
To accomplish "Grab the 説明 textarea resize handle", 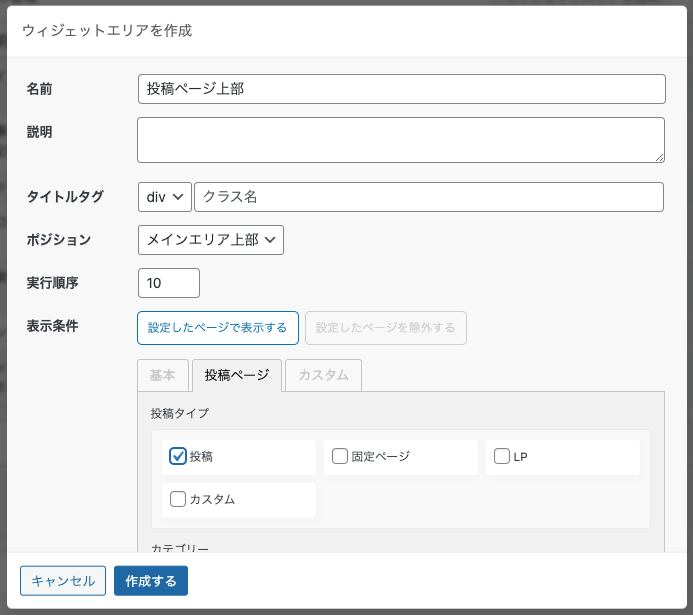I will tap(659, 157).
